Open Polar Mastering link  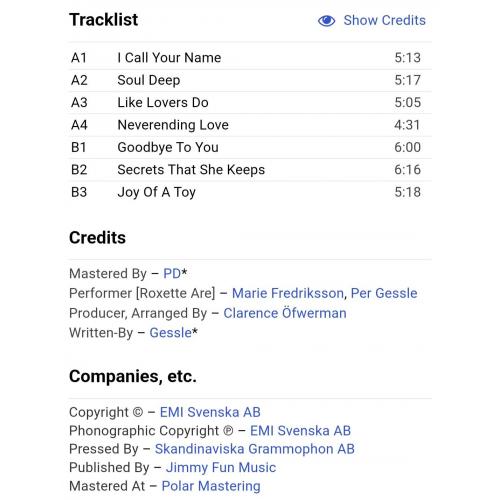(x=211, y=486)
